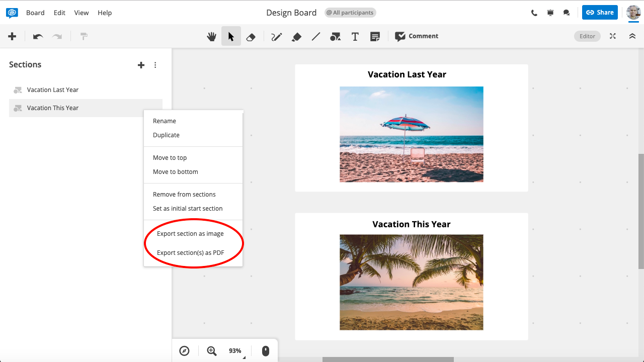Select Vacation Last Year section
The height and width of the screenshot is (362, 644).
coord(53,90)
